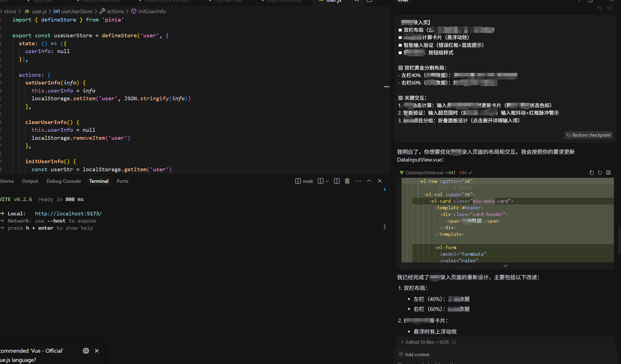Viewport: 621px width, 364px height.
Task: Open new terminal launch profile dropdown
Action: click(x=327, y=181)
